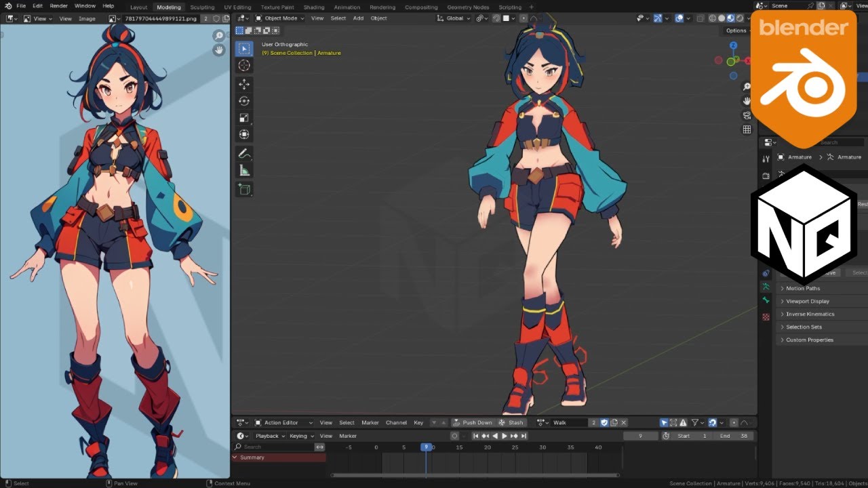The image size is (868, 488).
Task: Play the animation forward
Action: coord(504,436)
